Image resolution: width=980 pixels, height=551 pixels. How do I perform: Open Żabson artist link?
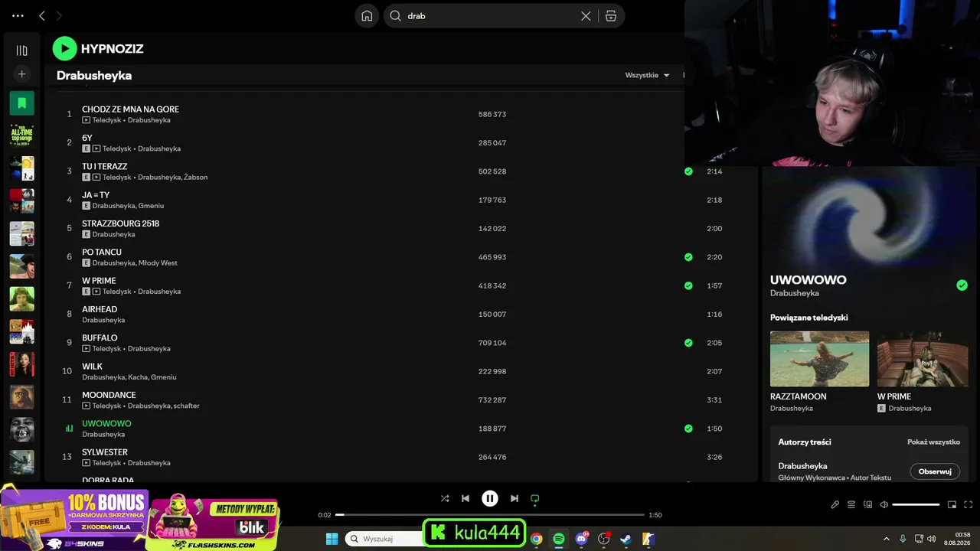point(196,178)
